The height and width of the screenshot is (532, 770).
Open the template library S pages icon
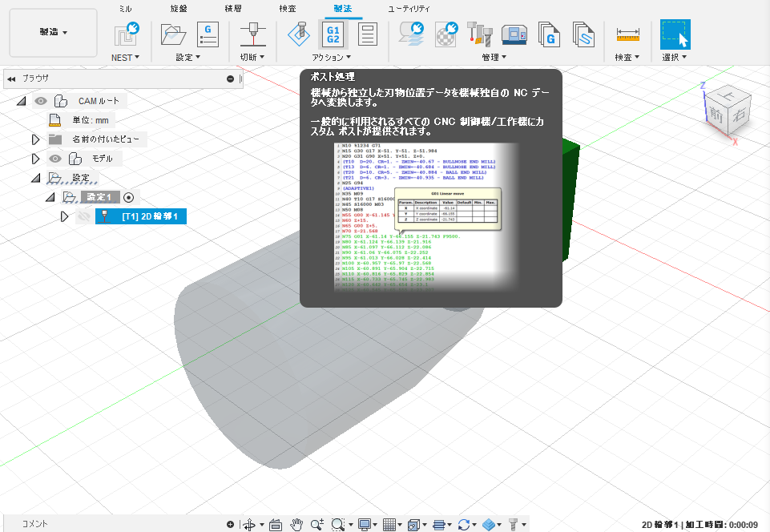tap(583, 34)
